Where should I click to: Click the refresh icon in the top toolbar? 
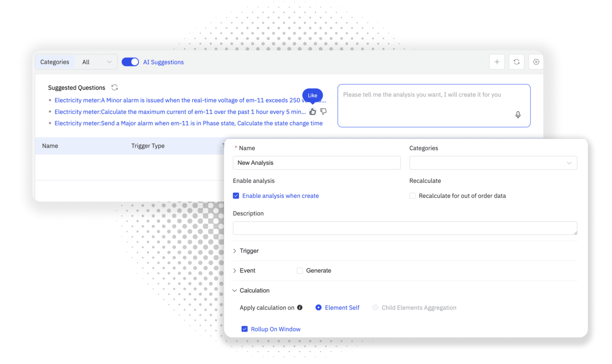click(516, 62)
